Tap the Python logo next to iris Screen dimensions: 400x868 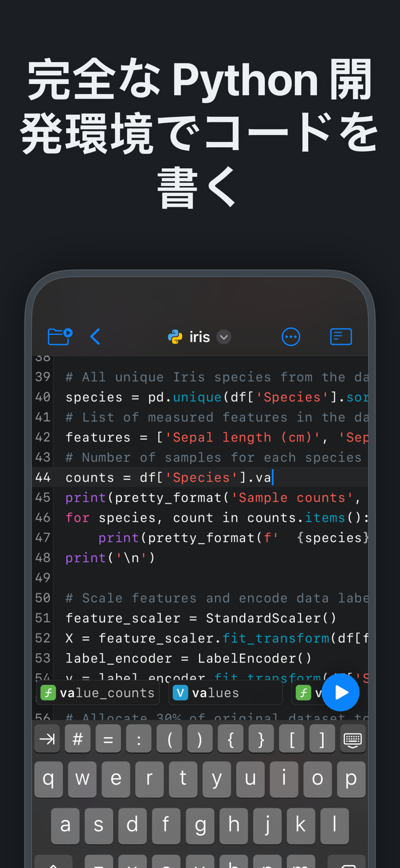click(x=175, y=337)
